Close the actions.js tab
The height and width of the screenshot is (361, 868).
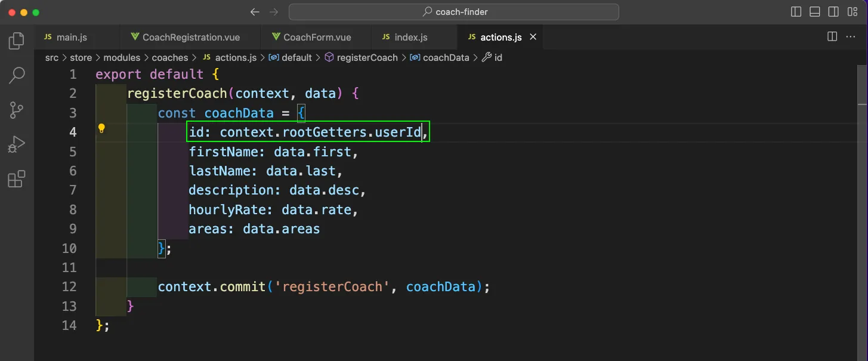pyautogui.click(x=533, y=37)
